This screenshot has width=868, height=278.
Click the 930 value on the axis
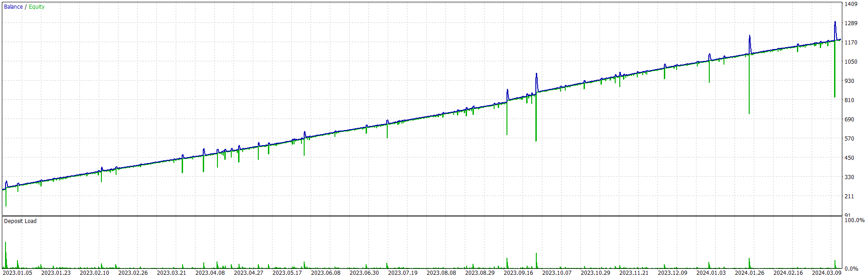(850, 81)
